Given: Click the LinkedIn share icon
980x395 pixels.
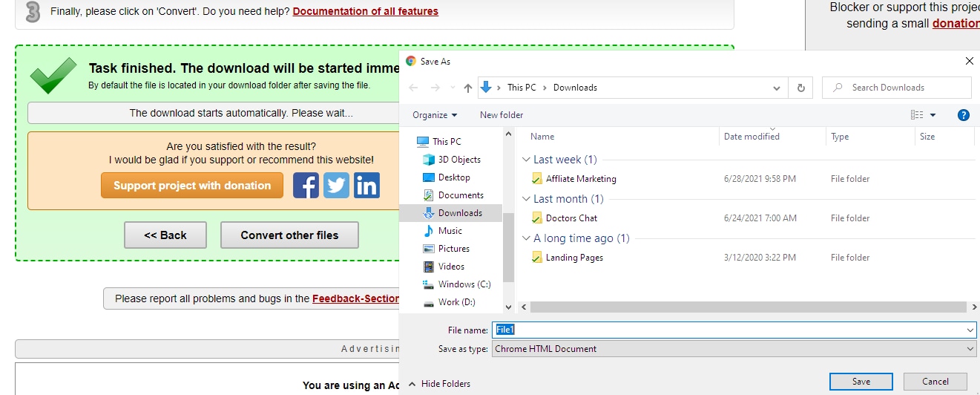Looking at the screenshot, I should point(366,185).
